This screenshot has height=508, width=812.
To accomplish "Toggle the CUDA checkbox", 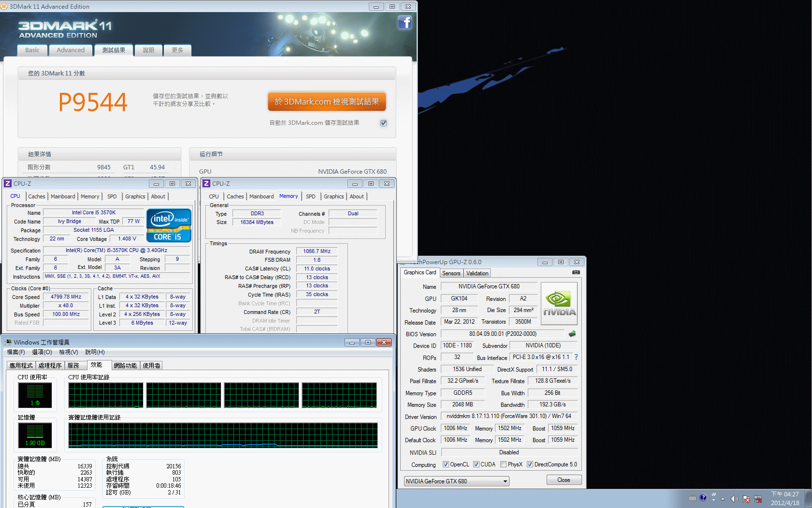I will coord(476,464).
